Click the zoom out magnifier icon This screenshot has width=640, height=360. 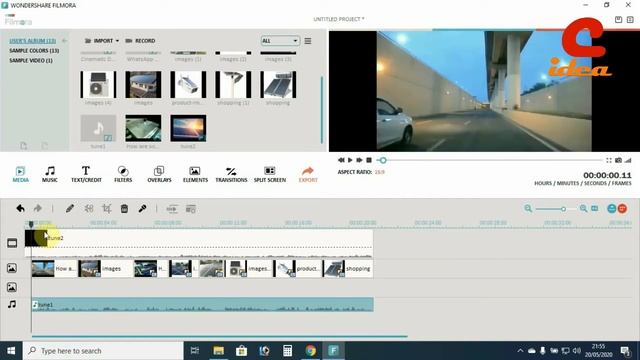(x=528, y=209)
